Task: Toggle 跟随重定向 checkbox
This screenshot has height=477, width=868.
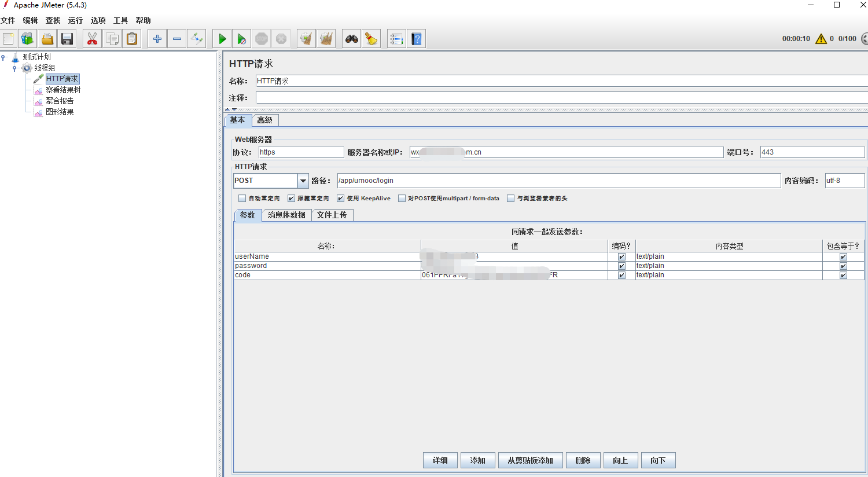Action: point(292,198)
